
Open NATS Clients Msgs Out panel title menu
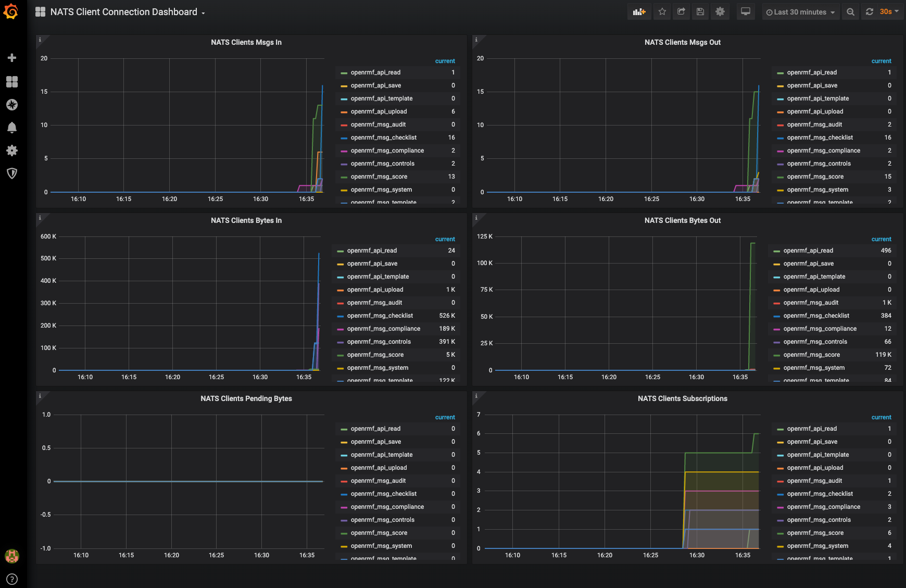[x=683, y=42]
